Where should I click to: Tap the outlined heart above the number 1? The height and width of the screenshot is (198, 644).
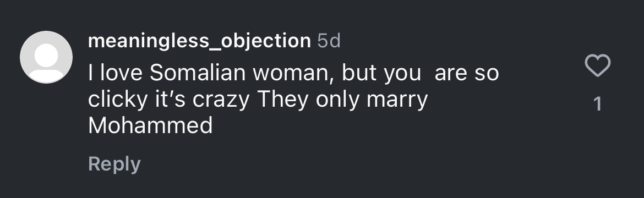pyautogui.click(x=598, y=65)
